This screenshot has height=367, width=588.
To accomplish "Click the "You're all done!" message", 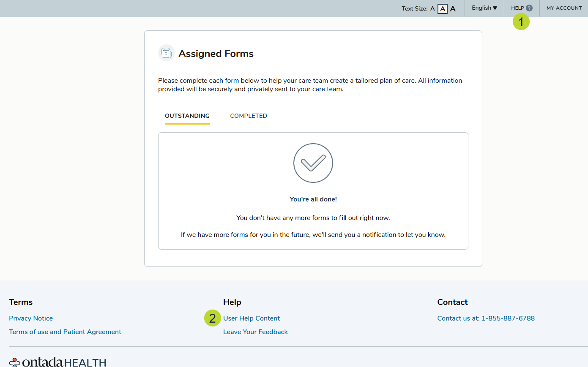I will pos(313,199).
